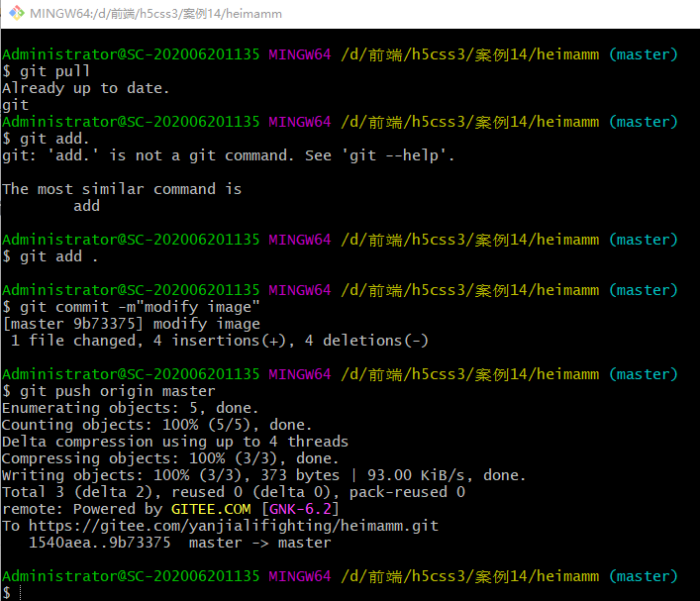Click the '$ git push origin master' line
The width and height of the screenshot is (700, 601).
click(x=109, y=391)
